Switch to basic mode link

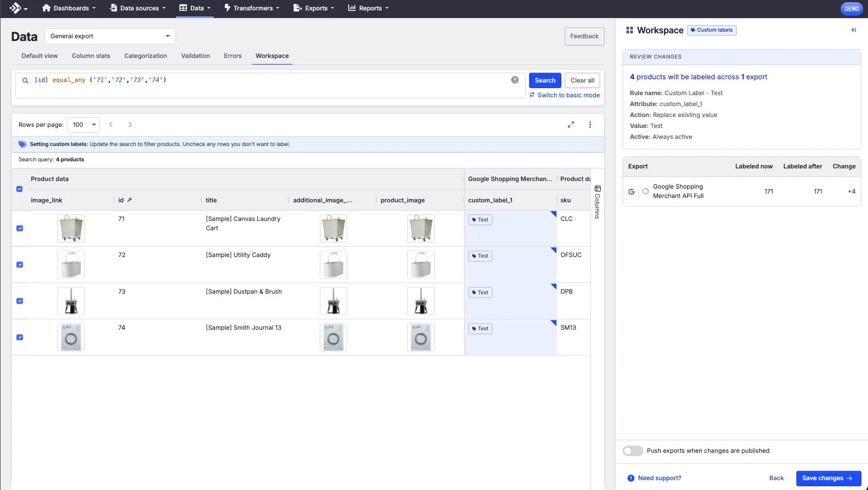[565, 95]
